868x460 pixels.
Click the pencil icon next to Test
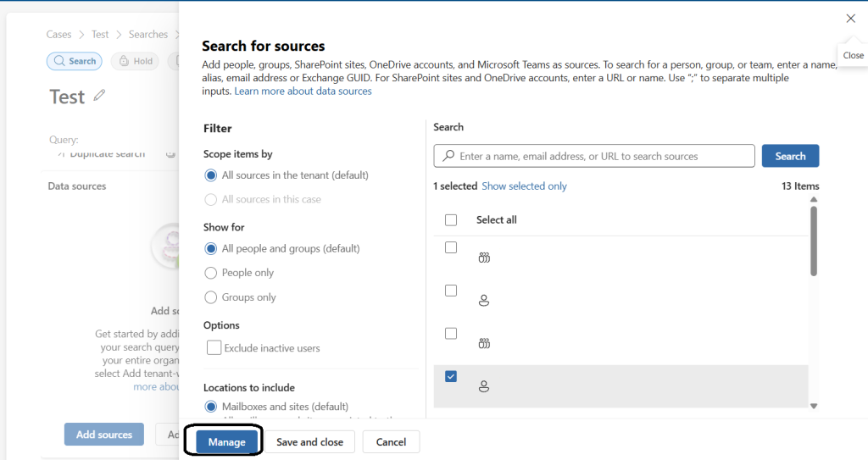click(99, 96)
